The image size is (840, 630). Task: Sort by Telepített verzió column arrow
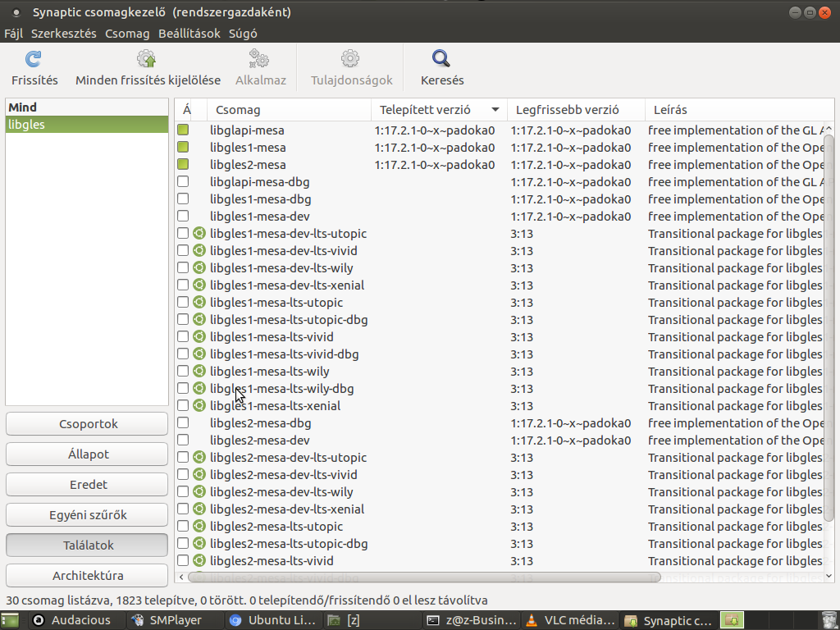point(495,110)
